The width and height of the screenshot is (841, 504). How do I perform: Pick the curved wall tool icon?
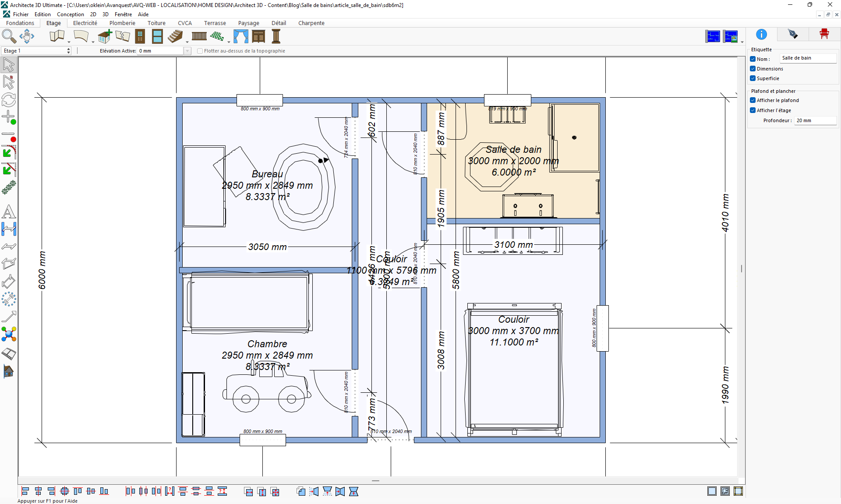click(81, 36)
